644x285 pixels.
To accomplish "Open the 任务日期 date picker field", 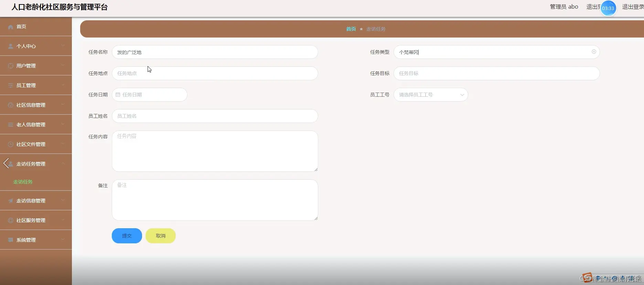I will pos(150,95).
